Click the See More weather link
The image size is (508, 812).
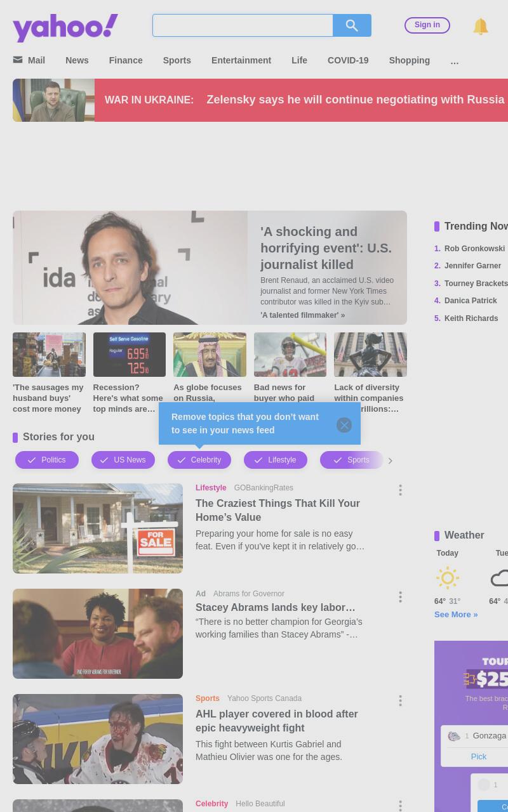pos(456,614)
